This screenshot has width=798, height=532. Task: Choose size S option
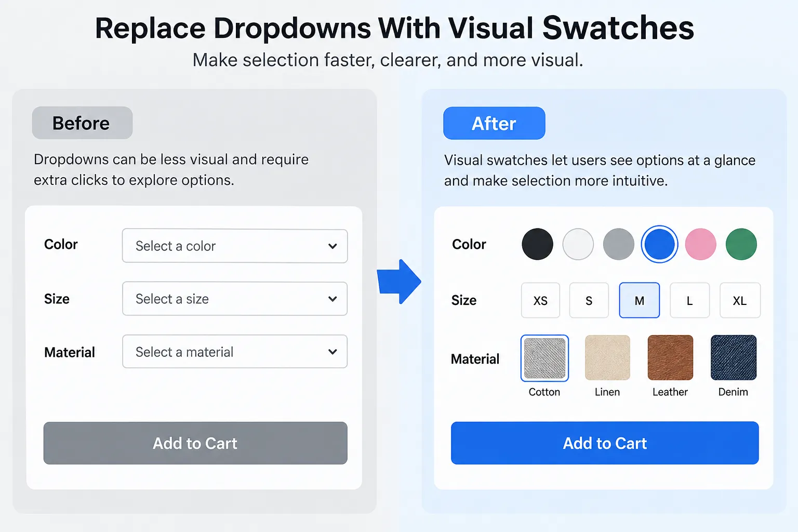tap(589, 300)
